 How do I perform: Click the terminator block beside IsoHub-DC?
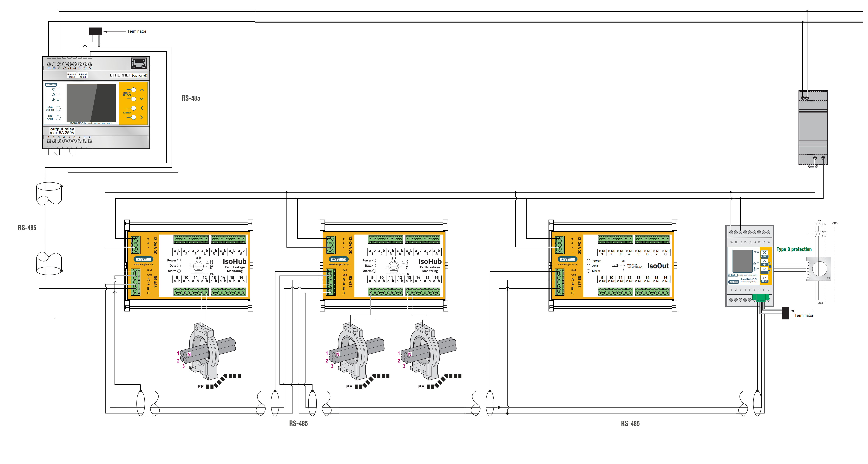786,313
